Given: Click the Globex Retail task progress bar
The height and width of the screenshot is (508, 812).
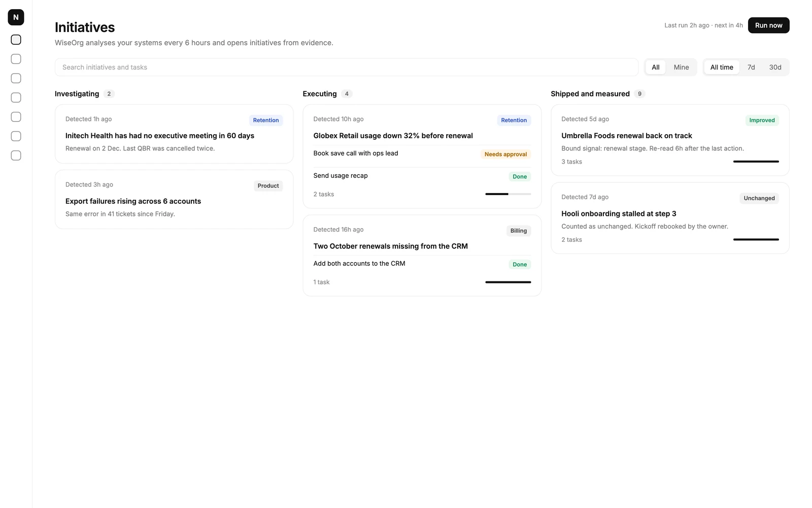Looking at the screenshot, I should click(x=508, y=194).
